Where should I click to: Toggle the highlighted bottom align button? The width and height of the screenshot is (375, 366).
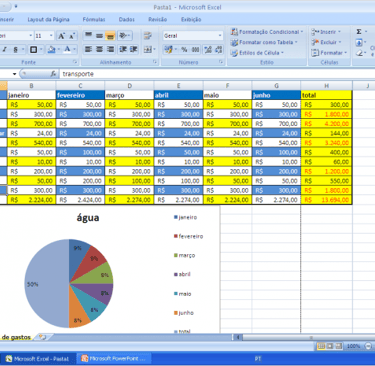click(110, 35)
